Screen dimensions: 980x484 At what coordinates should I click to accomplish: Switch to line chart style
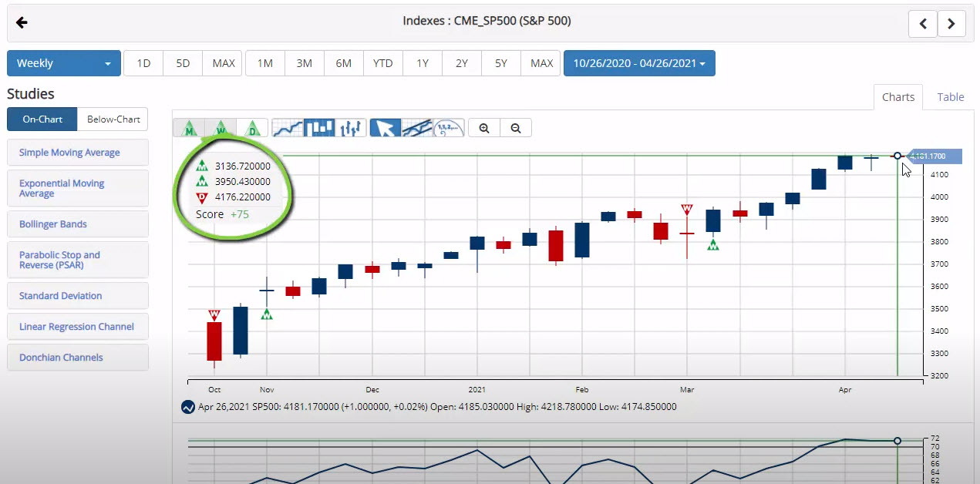(x=288, y=128)
